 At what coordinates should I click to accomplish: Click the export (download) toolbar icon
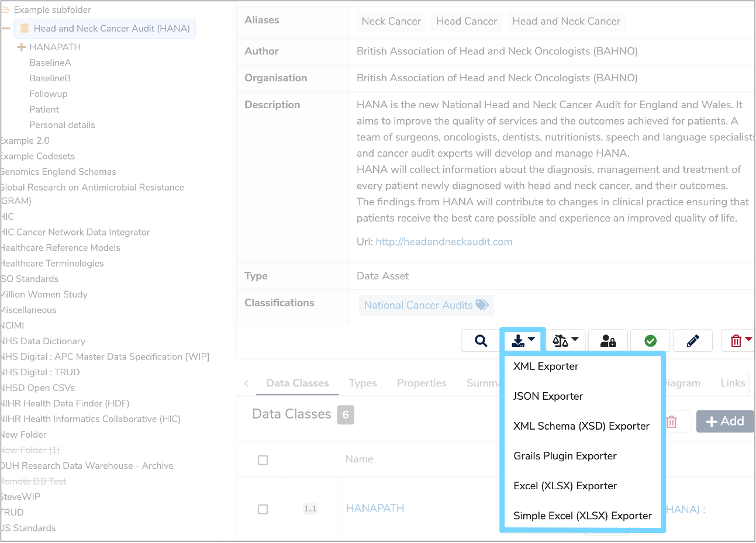click(x=519, y=340)
